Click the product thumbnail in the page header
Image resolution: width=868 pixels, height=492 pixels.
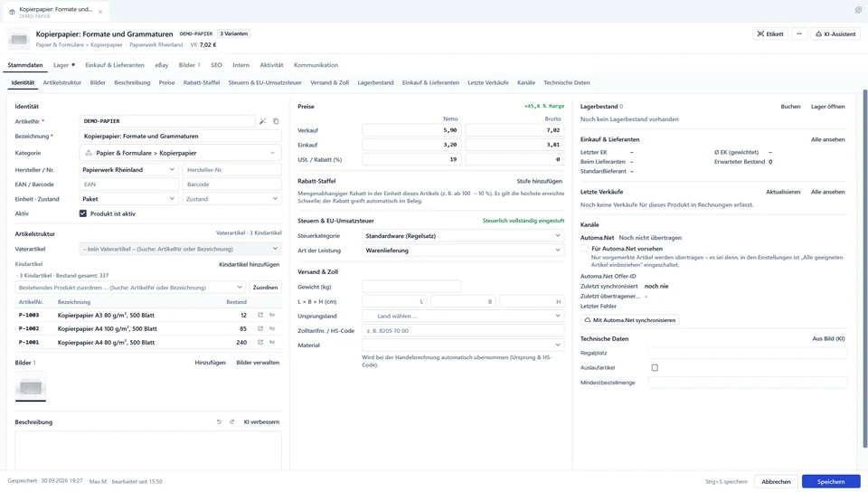[x=19, y=39]
